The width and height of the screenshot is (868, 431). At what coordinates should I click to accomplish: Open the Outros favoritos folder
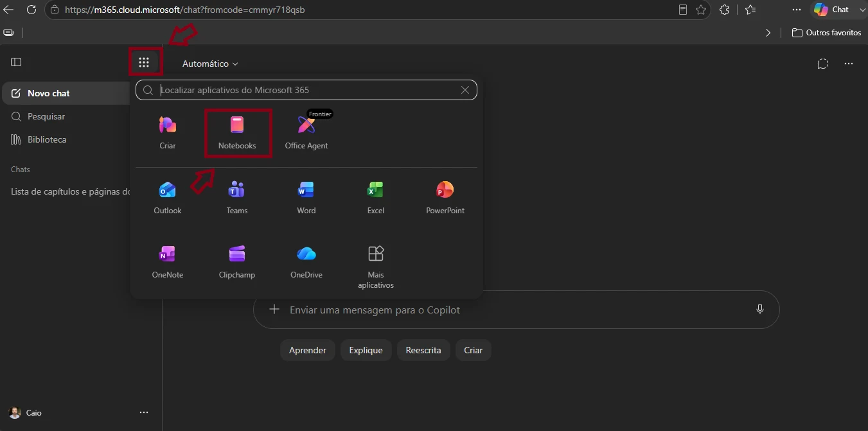click(826, 33)
